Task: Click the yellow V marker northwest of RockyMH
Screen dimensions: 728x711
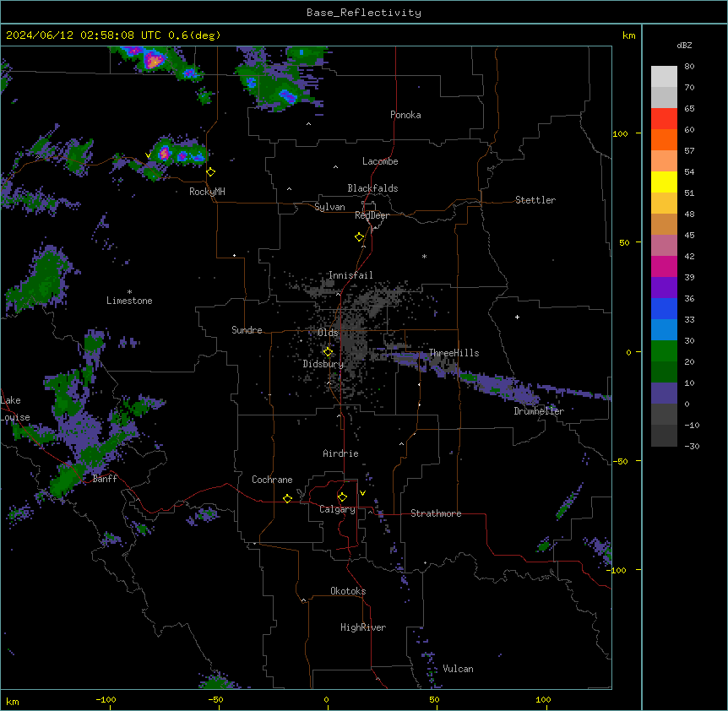Action: click(148, 155)
